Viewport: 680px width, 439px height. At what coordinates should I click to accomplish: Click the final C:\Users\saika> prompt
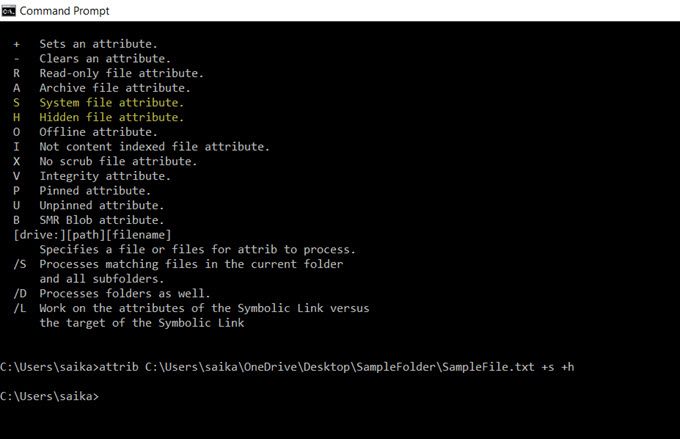click(50, 397)
